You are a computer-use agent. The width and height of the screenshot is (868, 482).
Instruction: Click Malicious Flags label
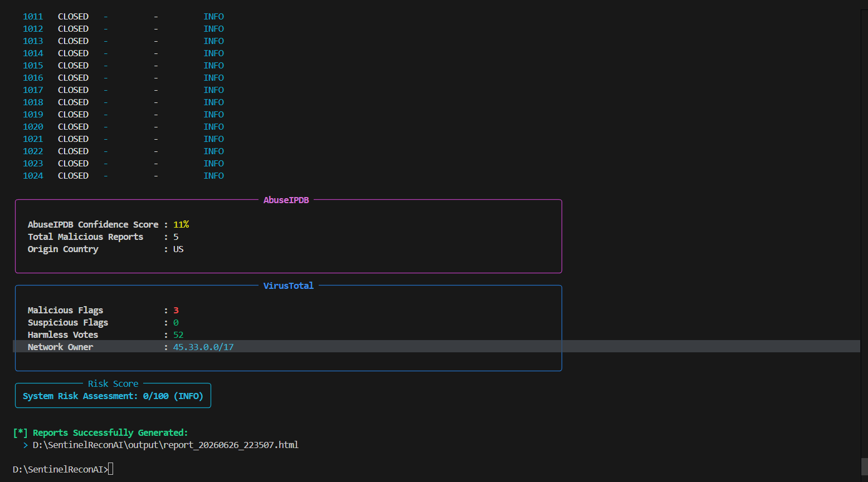[x=65, y=311]
